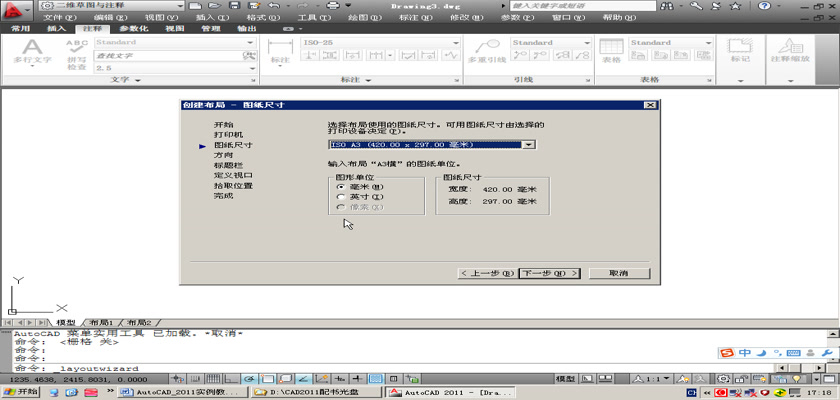
Task: Open the ISO A3 paper size dropdown
Action: click(529, 145)
